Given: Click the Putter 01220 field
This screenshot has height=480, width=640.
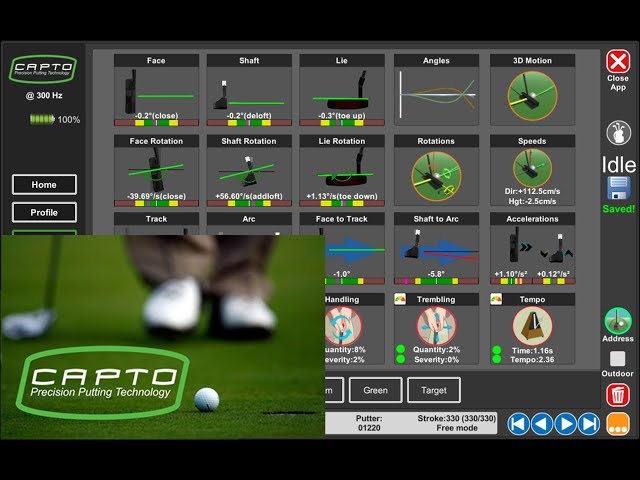Looking at the screenshot, I should point(369,423).
